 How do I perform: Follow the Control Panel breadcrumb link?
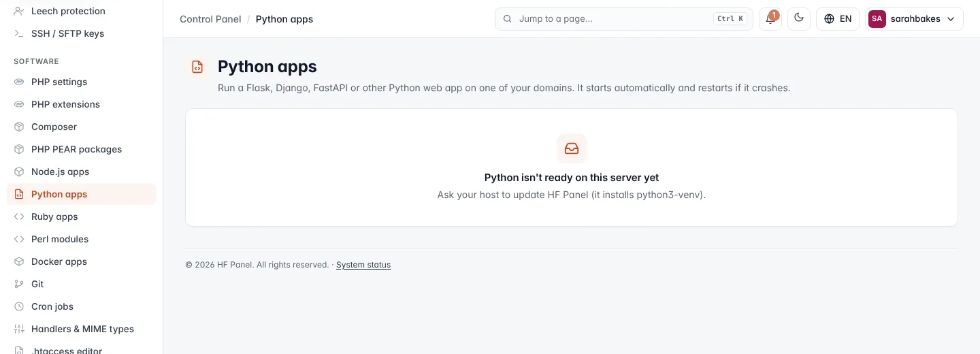click(210, 19)
